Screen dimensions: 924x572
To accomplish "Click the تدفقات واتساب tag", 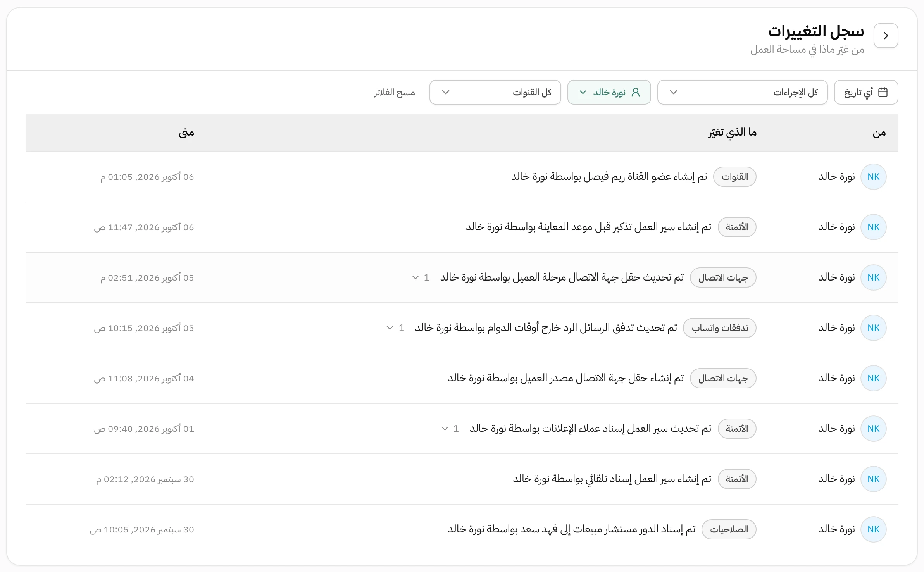I will coord(720,328).
